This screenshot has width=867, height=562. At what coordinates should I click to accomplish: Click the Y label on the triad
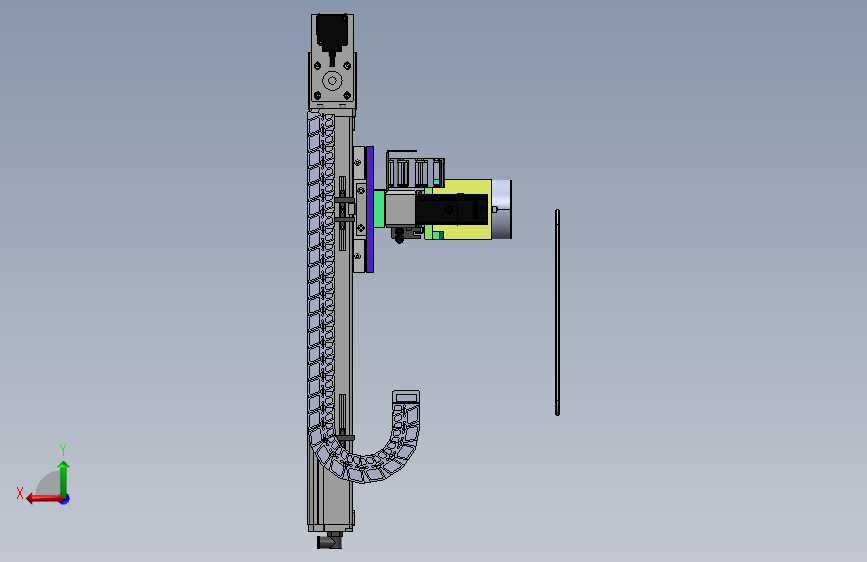63,450
